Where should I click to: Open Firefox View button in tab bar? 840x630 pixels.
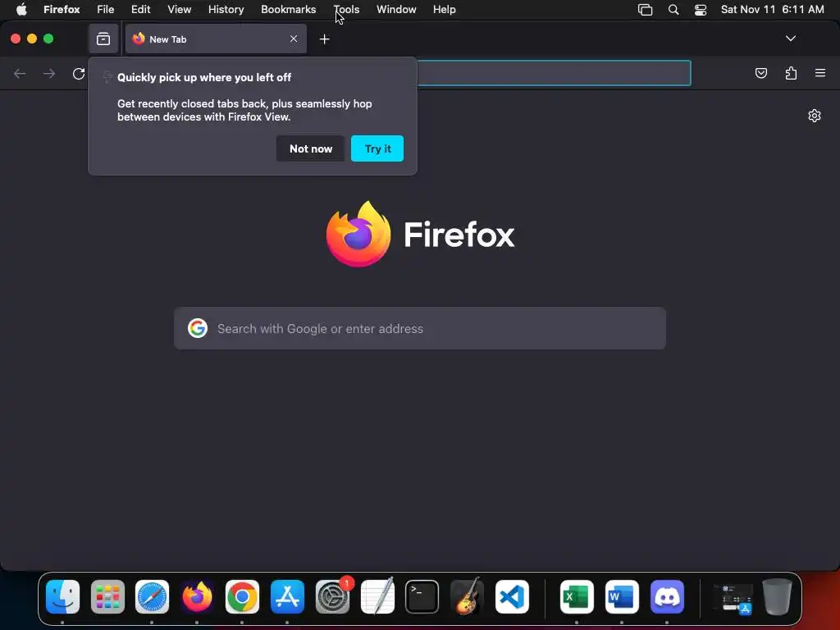103,39
